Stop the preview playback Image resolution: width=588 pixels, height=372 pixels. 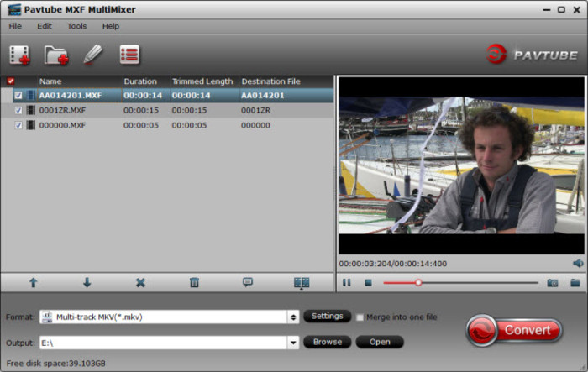click(x=368, y=283)
